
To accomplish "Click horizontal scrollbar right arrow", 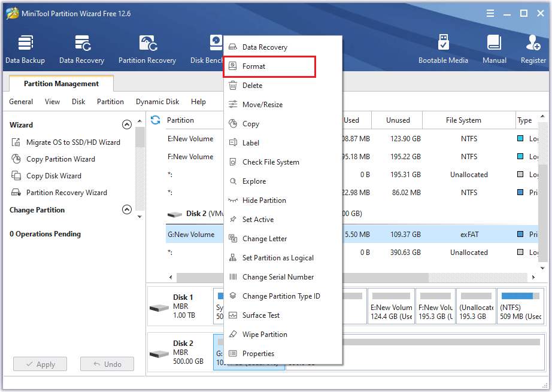I will (533, 277).
